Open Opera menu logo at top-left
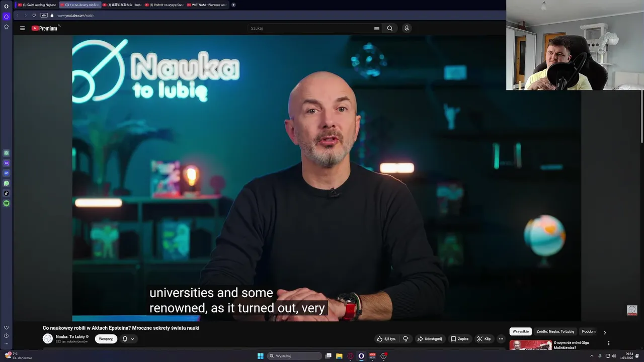This screenshot has width=644, height=362. [x=6, y=6]
